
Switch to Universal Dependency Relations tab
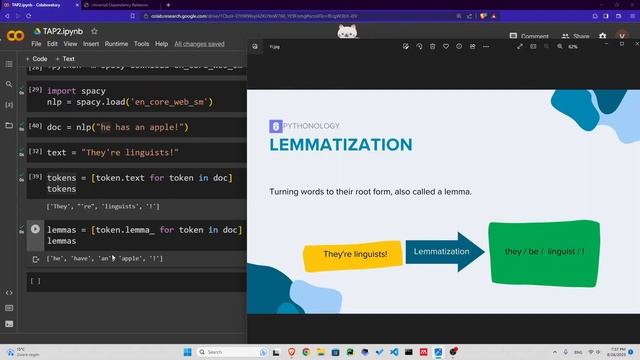[x=120, y=5]
